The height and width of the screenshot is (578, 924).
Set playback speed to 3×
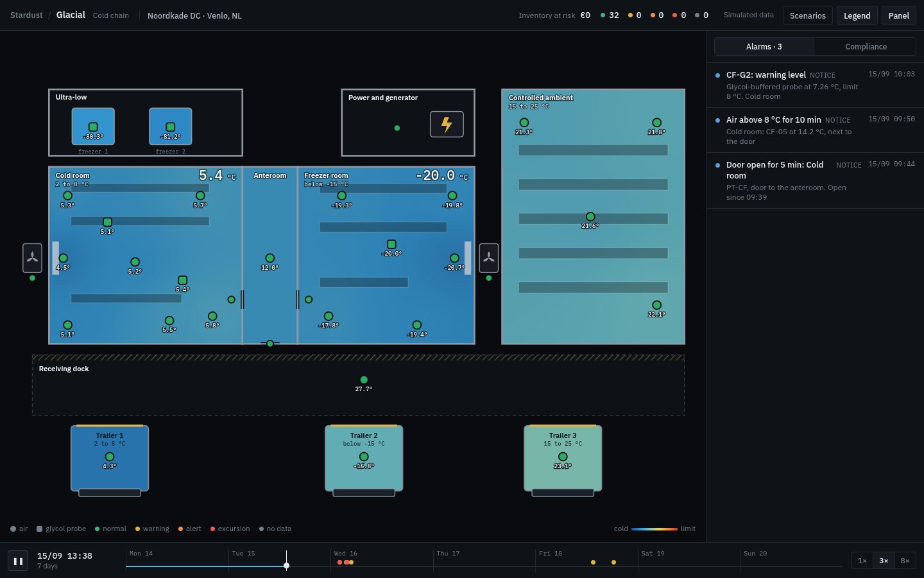[x=884, y=561]
